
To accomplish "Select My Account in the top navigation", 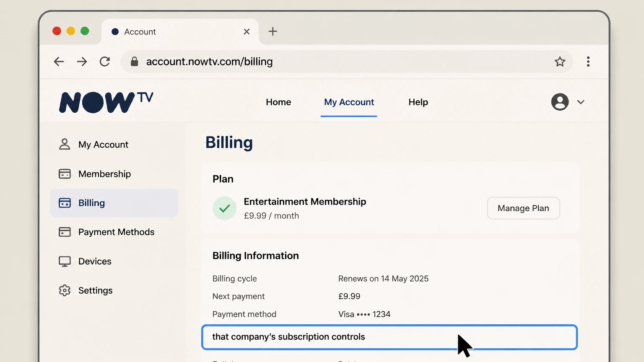I will click(x=349, y=102).
